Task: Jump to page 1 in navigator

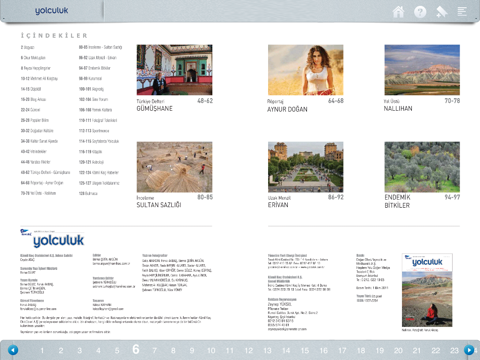Action: pyautogui.click(x=42, y=351)
